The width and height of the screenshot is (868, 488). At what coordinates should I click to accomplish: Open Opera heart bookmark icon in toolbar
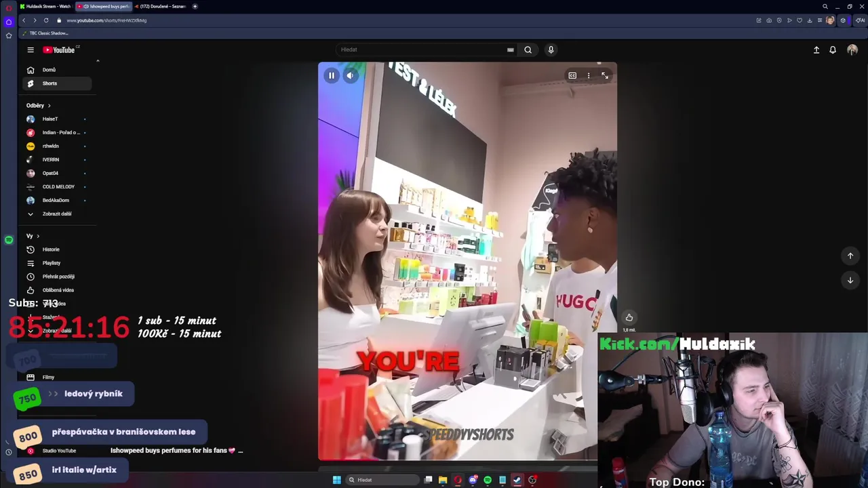(x=800, y=20)
